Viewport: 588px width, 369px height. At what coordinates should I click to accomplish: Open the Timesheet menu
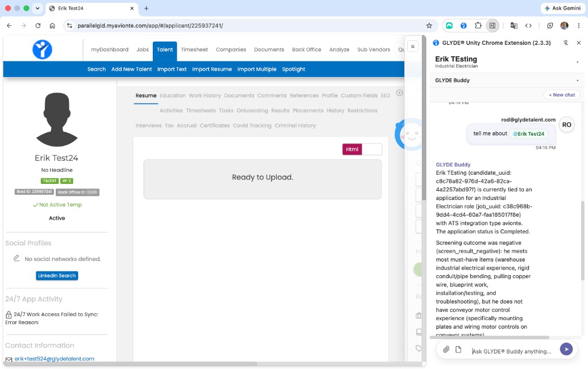pyautogui.click(x=194, y=49)
